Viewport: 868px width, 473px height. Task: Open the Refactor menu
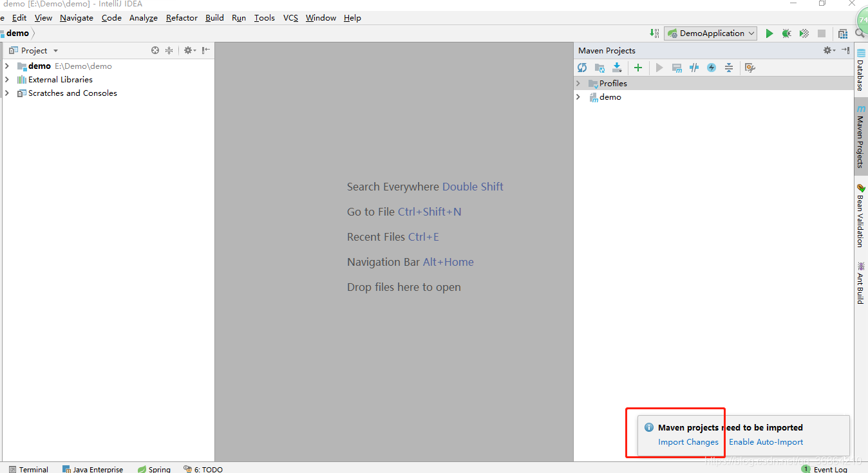182,17
